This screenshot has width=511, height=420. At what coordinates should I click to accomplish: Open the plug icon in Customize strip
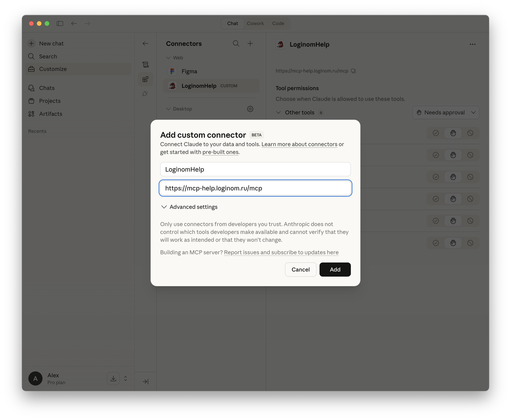[x=145, y=94]
